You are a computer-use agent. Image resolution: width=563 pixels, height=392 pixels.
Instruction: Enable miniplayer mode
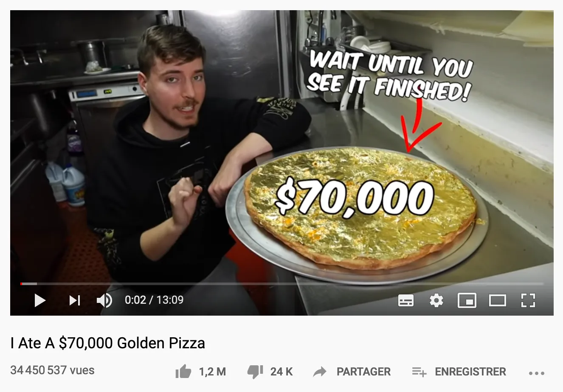tap(467, 301)
